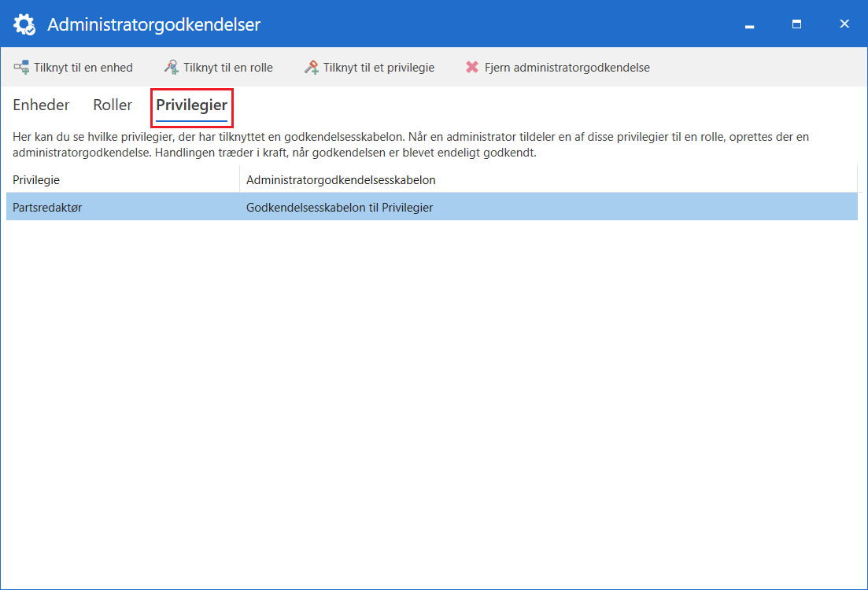Click the red X icon for 'Fjern administratorgodkendelse'
The image size is (868, 590).
[472, 68]
